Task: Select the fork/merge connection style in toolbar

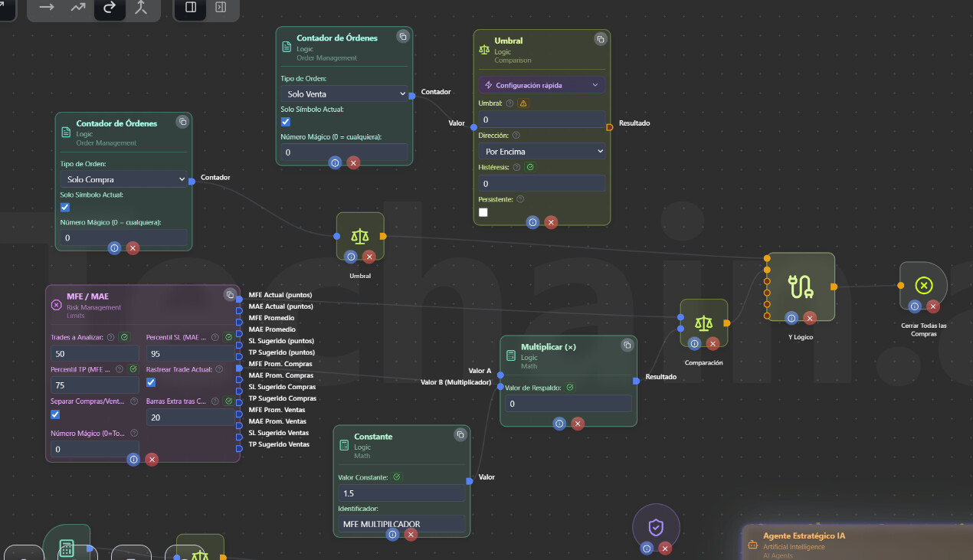Action: pos(140,8)
